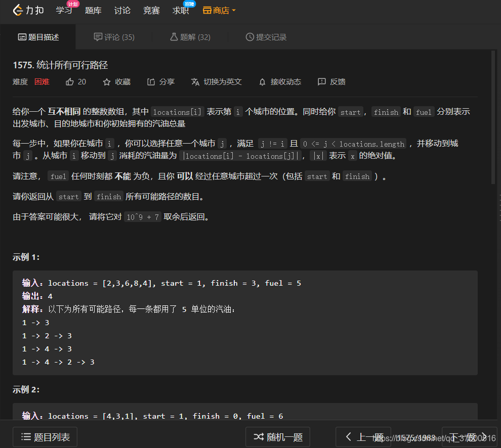
Task: Switch language via 切换为英文
Action: 223,82
